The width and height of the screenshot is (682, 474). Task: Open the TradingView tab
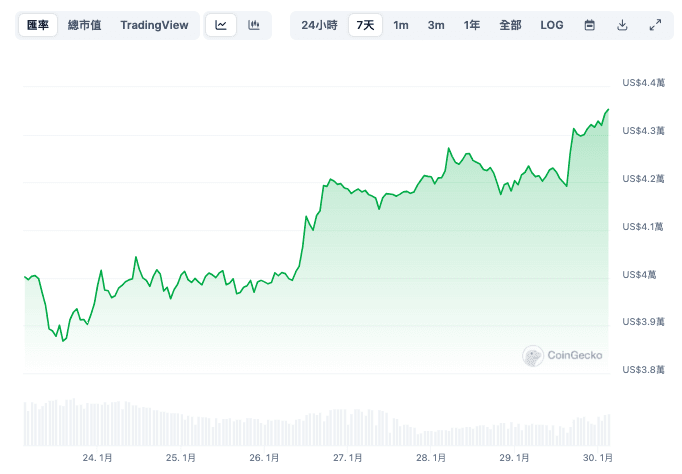point(154,25)
